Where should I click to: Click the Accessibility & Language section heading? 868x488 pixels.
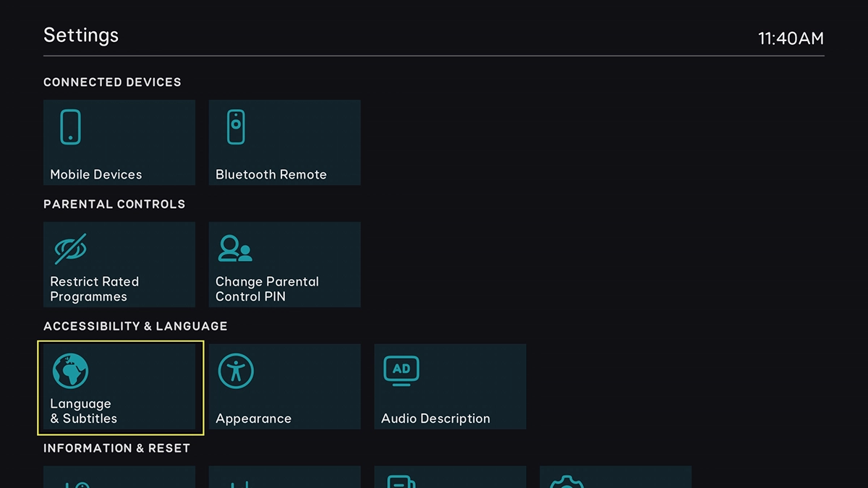click(x=135, y=326)
